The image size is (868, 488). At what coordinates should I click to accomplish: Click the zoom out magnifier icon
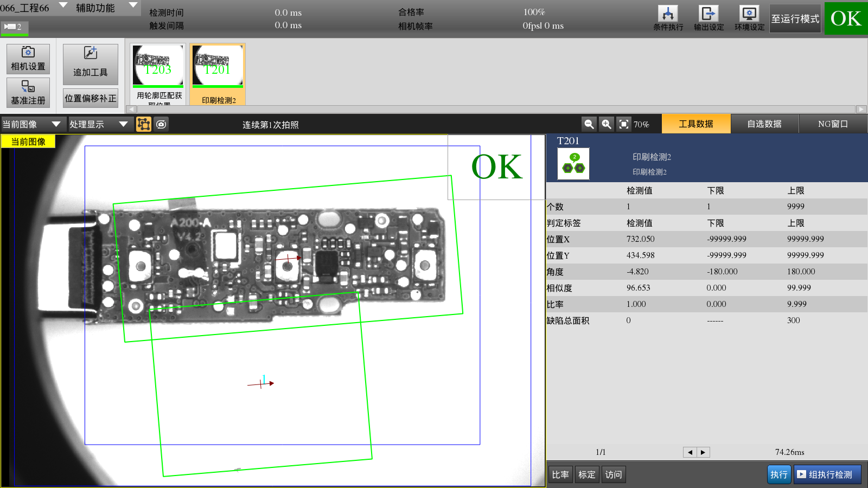(x=589, y=124)
